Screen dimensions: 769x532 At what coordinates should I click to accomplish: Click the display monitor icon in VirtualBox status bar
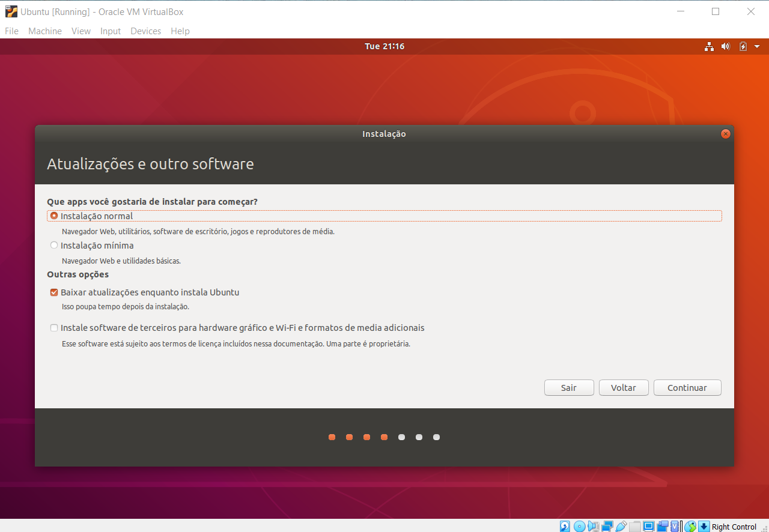point(649,527)
